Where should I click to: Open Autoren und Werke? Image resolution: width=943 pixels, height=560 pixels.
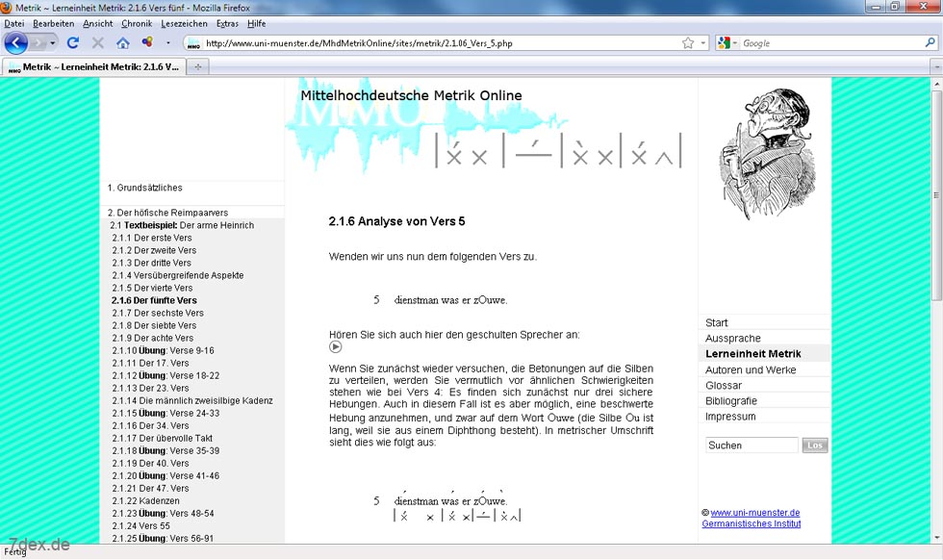[751, 369]
